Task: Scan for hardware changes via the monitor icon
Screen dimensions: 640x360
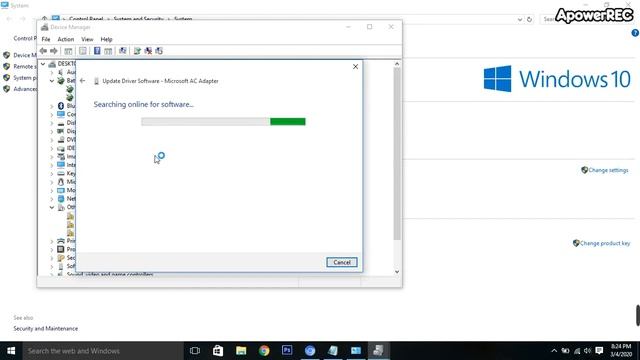Action: coord(122,51)
